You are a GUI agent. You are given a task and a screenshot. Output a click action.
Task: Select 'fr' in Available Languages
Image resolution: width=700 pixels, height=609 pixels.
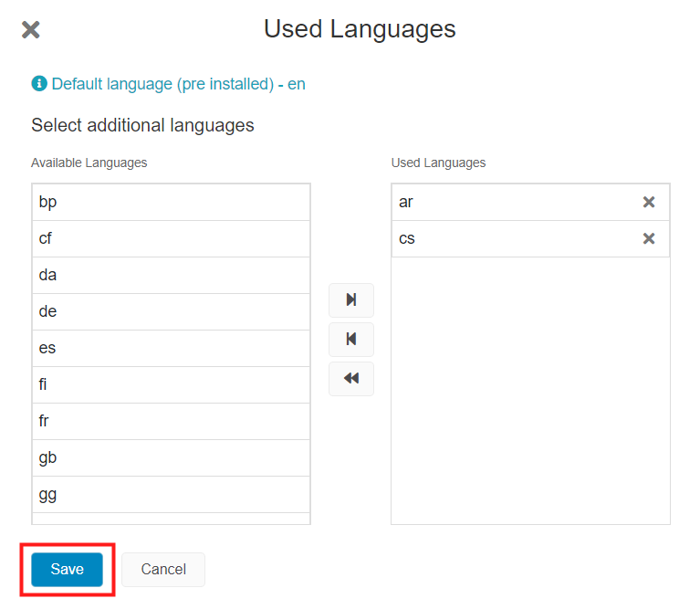pyautogui.click(x=171, y=422)
